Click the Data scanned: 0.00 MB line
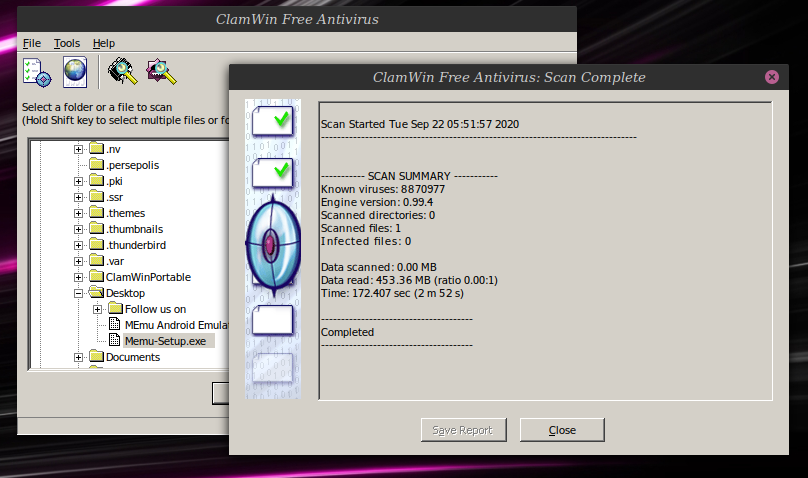 click(379, 267)
